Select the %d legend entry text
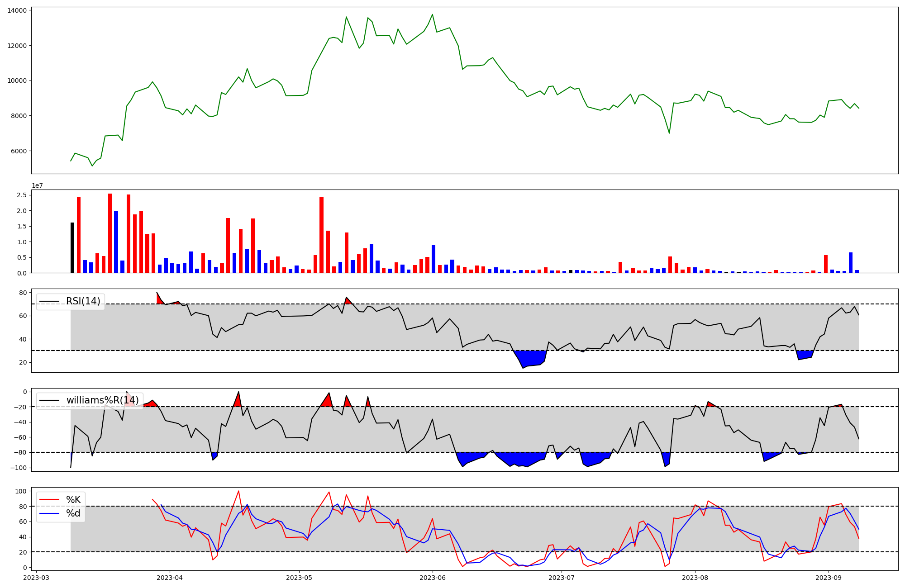This screenshot has width=905, height=588. click(73, 513)
